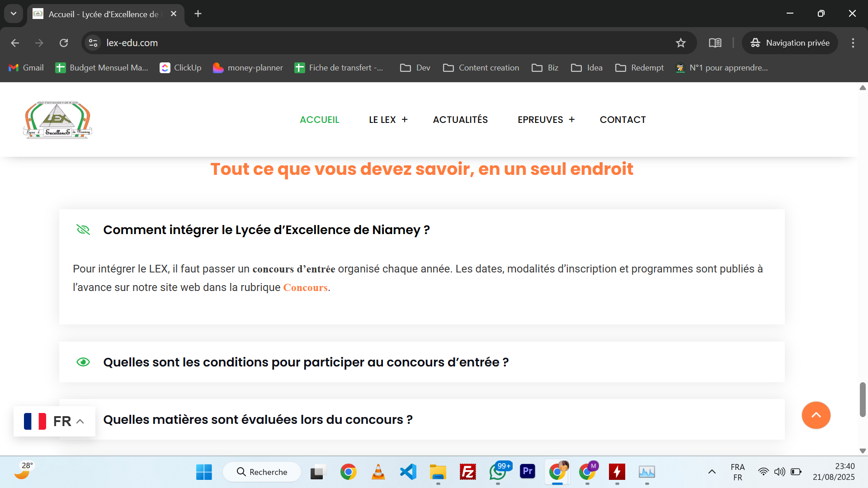
Task: Open the CONTACT menu item
Action: (x=623, y=120)
